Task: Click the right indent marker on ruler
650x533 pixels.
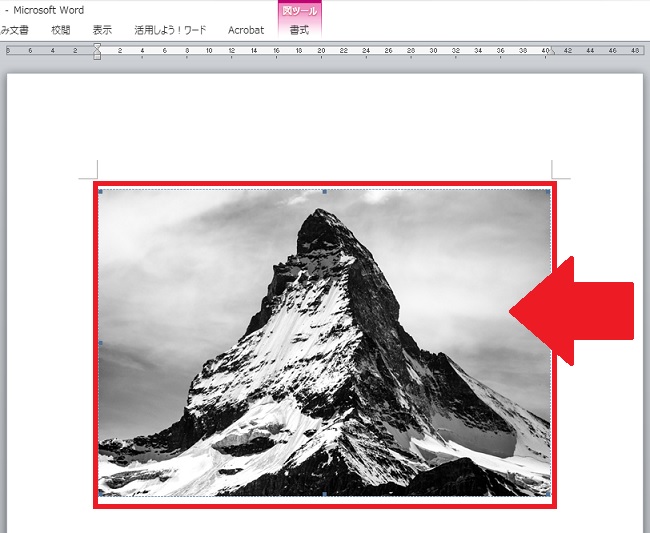Action: point(551,52)
